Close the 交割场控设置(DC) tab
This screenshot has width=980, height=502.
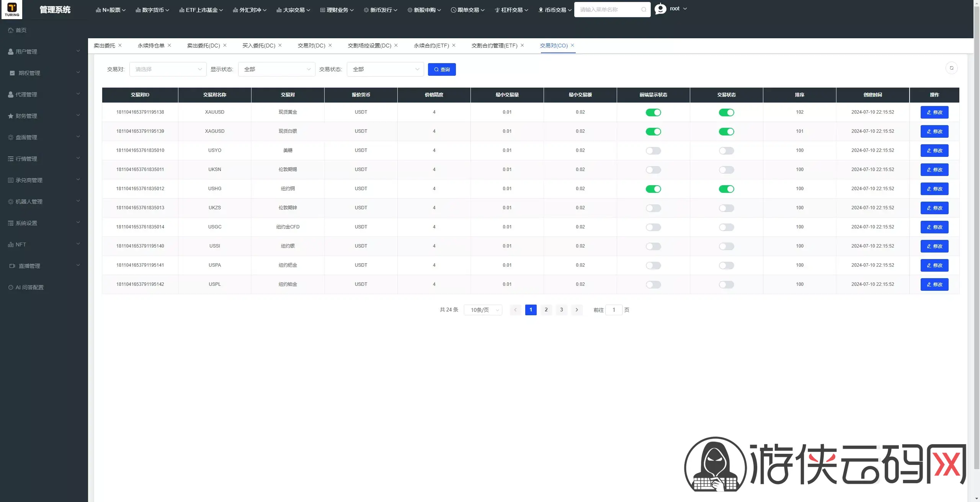tap(396, 45)
